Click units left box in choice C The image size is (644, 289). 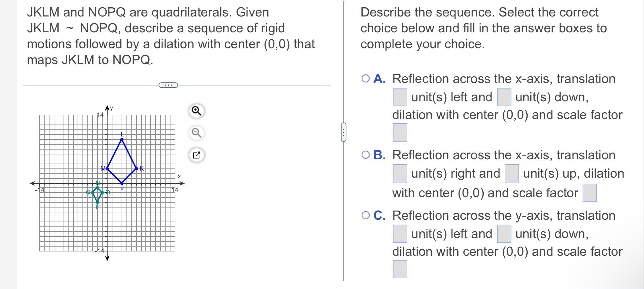(400, 234)
